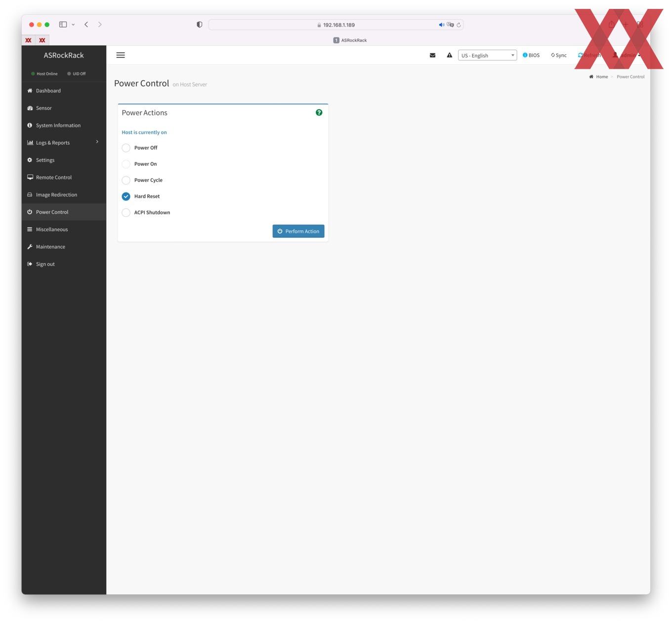Click the Settings gear icon
Viewport: 672px width, 623px height.
tap(30, 160)
